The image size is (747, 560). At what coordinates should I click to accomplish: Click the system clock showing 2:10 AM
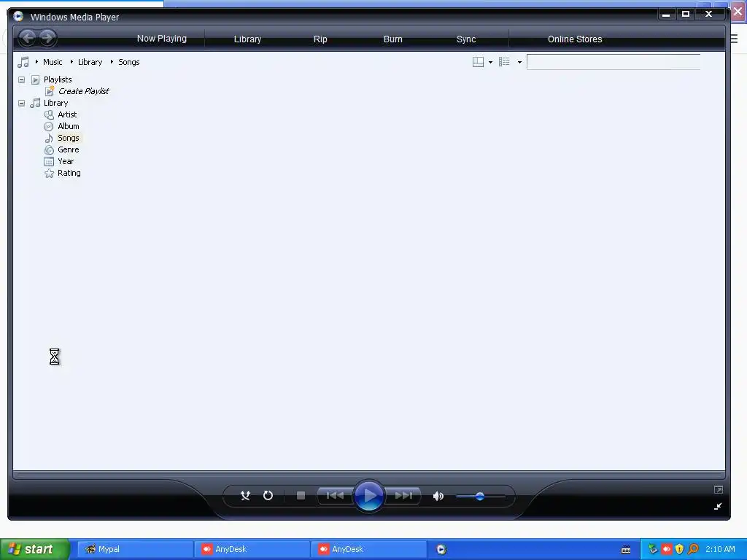pos(720,549)
